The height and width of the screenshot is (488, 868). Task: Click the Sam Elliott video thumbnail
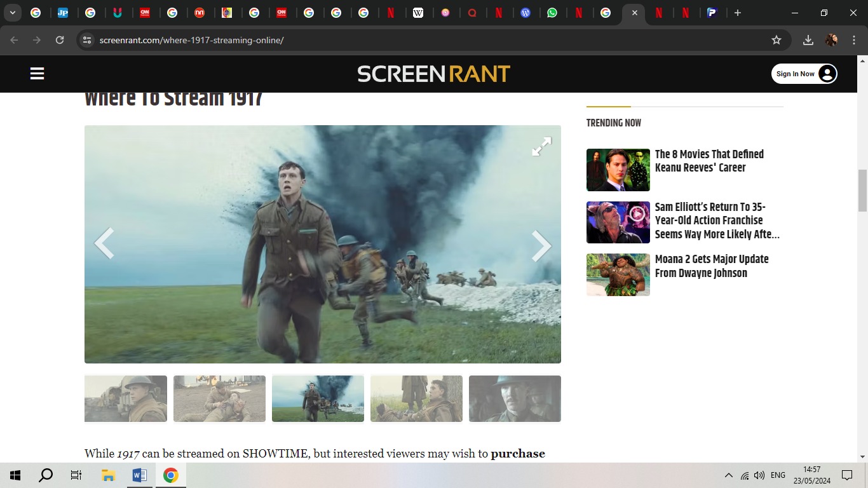(618, 222)
